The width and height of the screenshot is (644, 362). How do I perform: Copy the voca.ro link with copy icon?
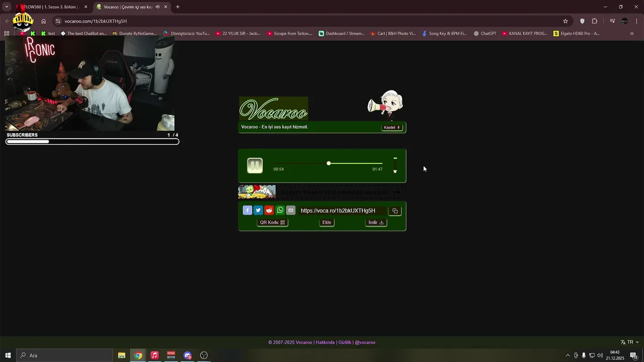(x=395, y=211)
